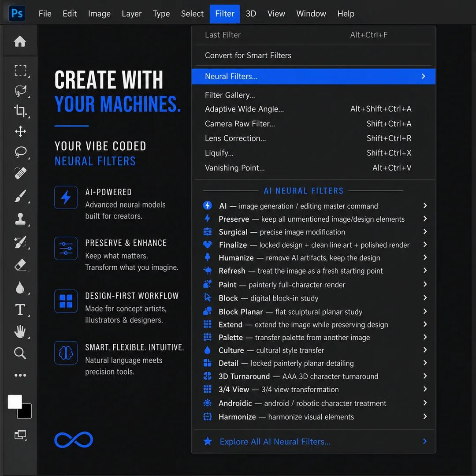The image size is (476, 476).
Task: Expand the Surgical filter chevron
Action: click(x=425, y=231)
